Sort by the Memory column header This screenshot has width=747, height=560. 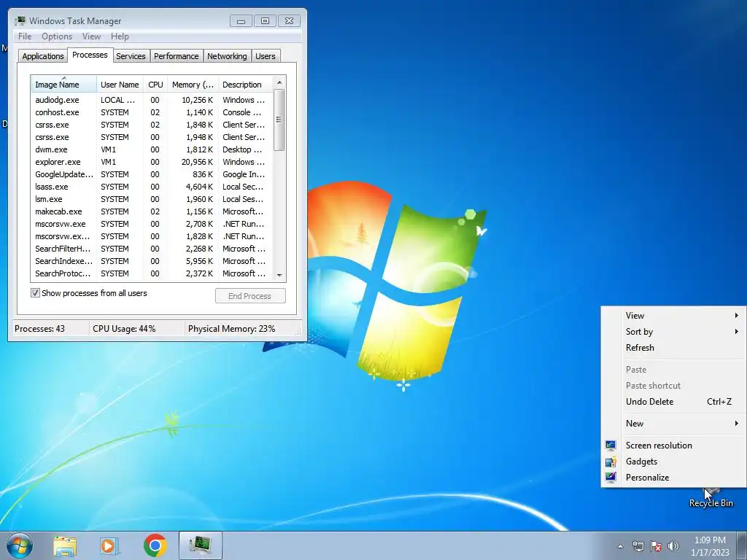click(x=193, y=85)
